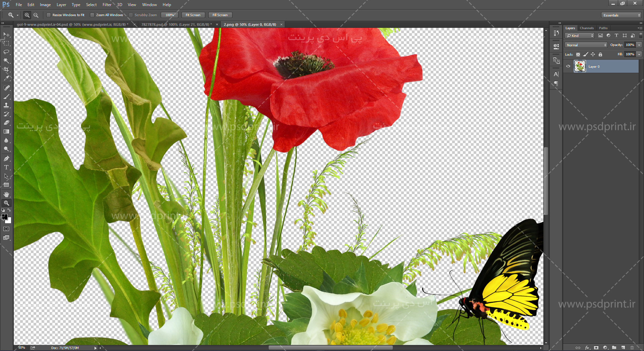Select the Crop tool
This screenshot has width=644, height=351.
(6, 69)
